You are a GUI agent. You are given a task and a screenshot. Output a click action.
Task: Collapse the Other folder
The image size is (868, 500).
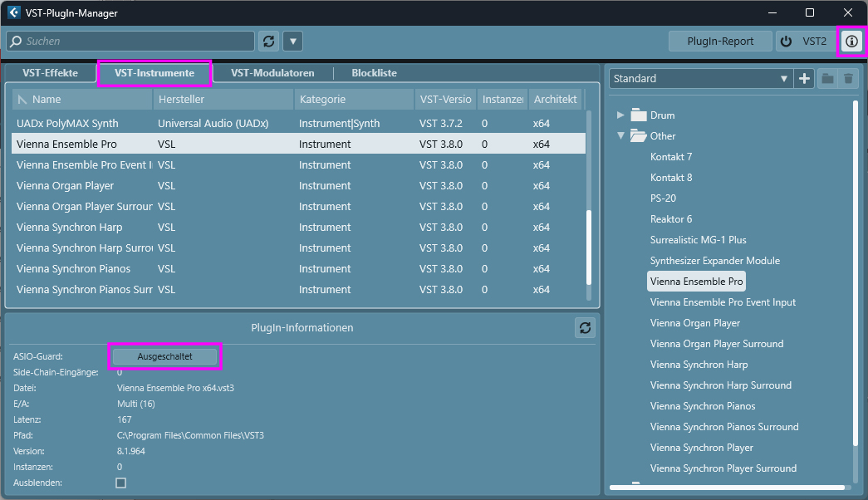click(x=620, y=135)
